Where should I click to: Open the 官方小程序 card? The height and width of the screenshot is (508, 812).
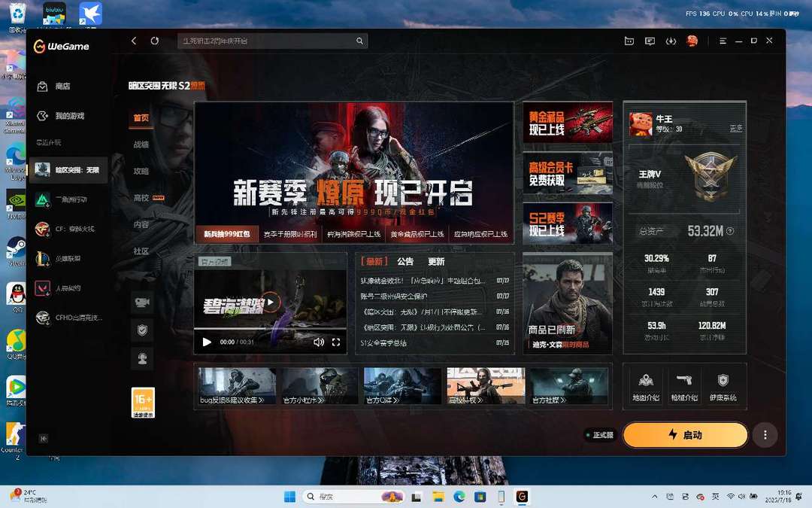[x=320, y=386]
